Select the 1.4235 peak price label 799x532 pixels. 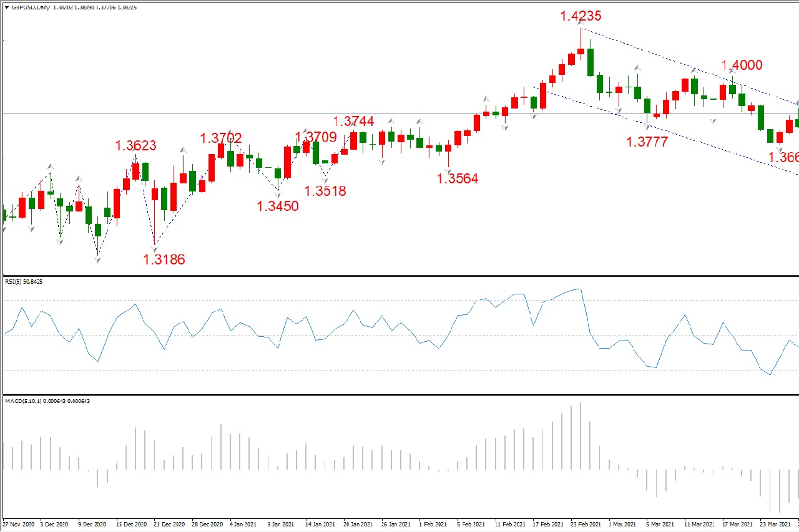(x=581, y=16)
